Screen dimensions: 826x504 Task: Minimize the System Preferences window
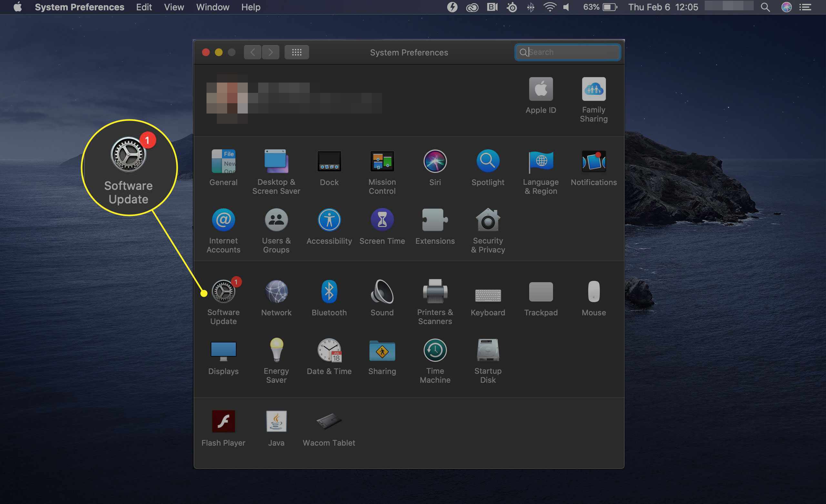click(x=218, y=52)
